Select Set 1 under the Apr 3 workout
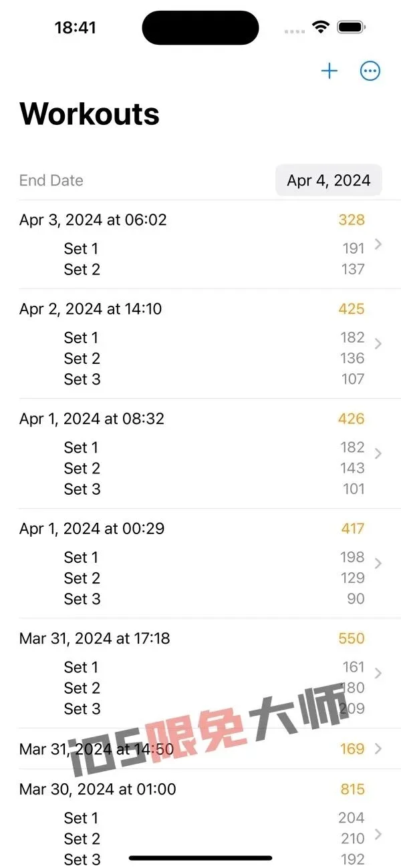Image resolution: width=401 pixels, height=868 pixels. point(82,248)
